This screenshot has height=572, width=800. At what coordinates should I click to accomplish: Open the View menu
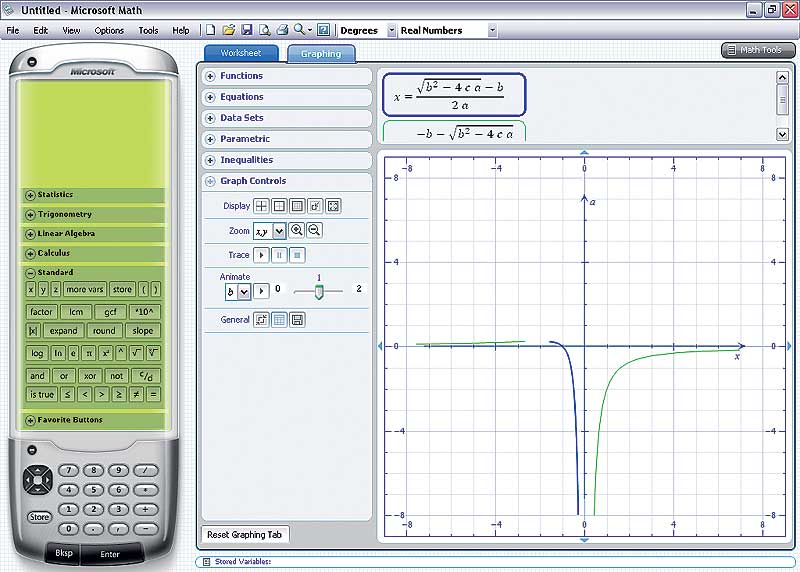pyautogui.click(x=71, y=31)
